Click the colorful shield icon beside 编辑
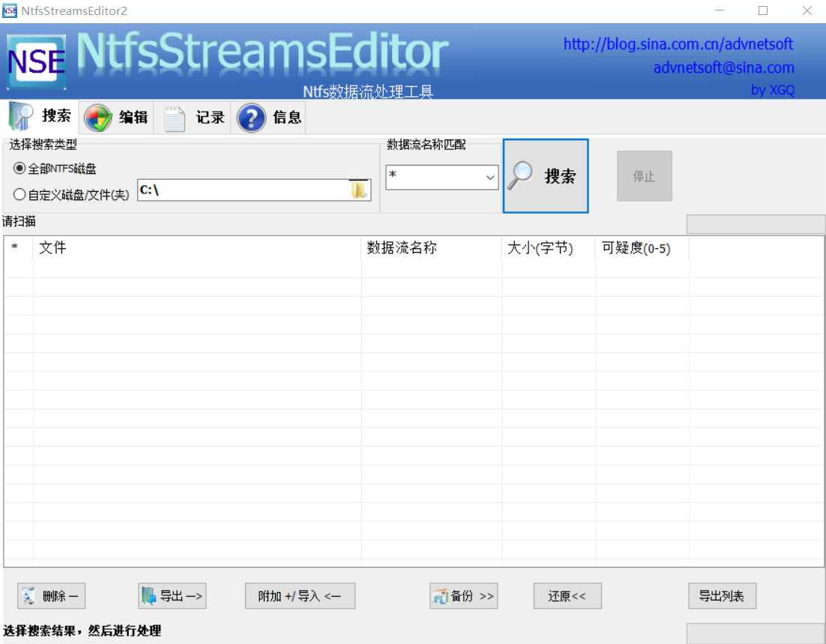This screenshot has height=644, width=826. pos(98,118)
